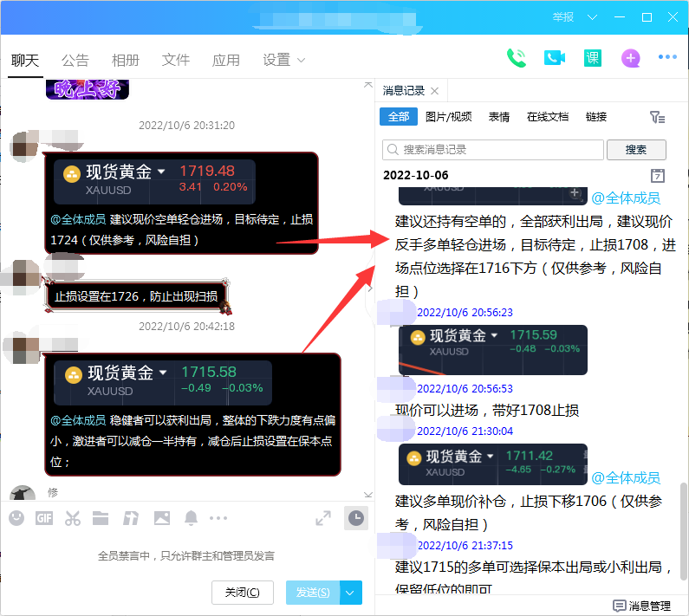Screen dimensions: 689x616
Task: Start a group video call
Action: tap(554, 58)
